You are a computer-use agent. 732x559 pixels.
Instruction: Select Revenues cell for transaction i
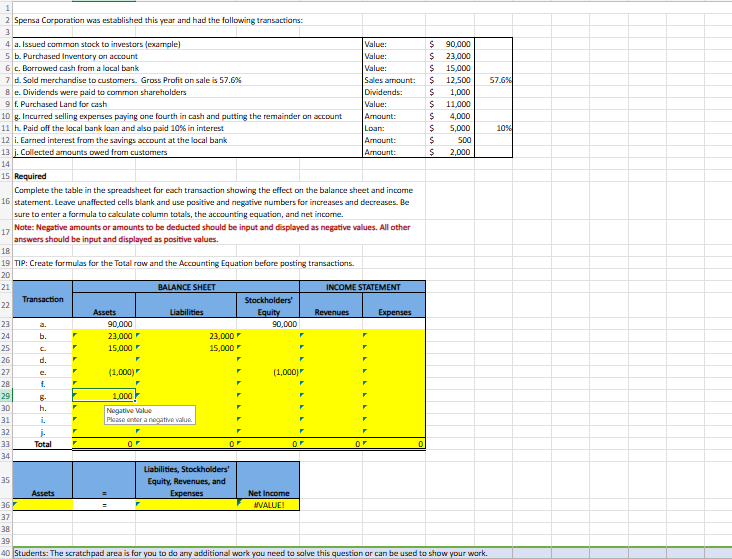(x=331, y=420)
